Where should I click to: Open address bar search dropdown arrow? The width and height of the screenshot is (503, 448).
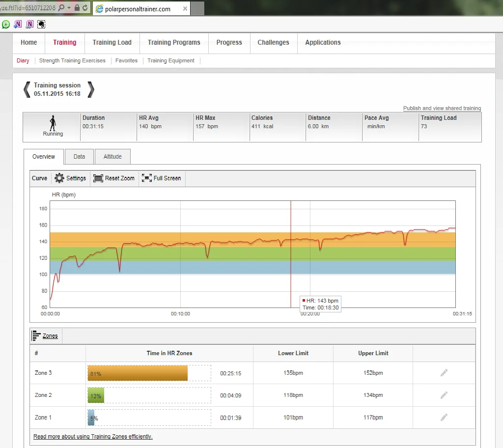tap(69, 8)
